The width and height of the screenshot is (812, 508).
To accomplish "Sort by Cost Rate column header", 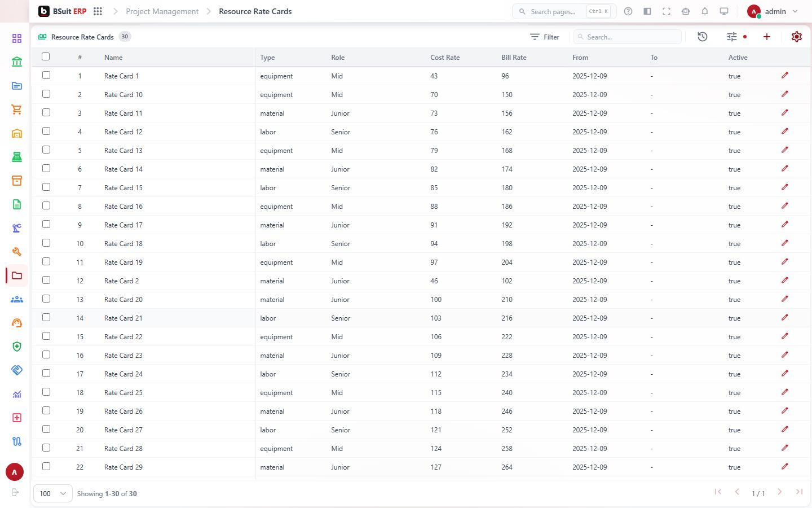I will (x=445, y=58).
